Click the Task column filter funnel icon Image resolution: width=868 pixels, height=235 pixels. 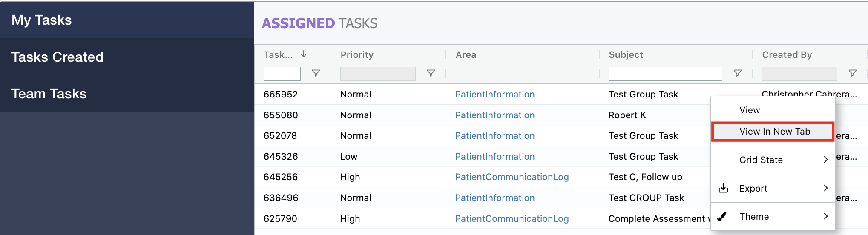[316, 73]
